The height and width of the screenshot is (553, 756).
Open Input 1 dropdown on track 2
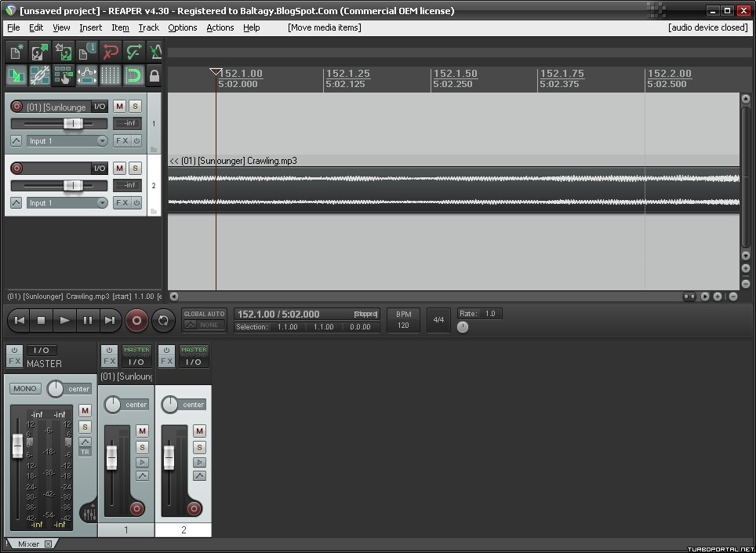pos(67,202)
